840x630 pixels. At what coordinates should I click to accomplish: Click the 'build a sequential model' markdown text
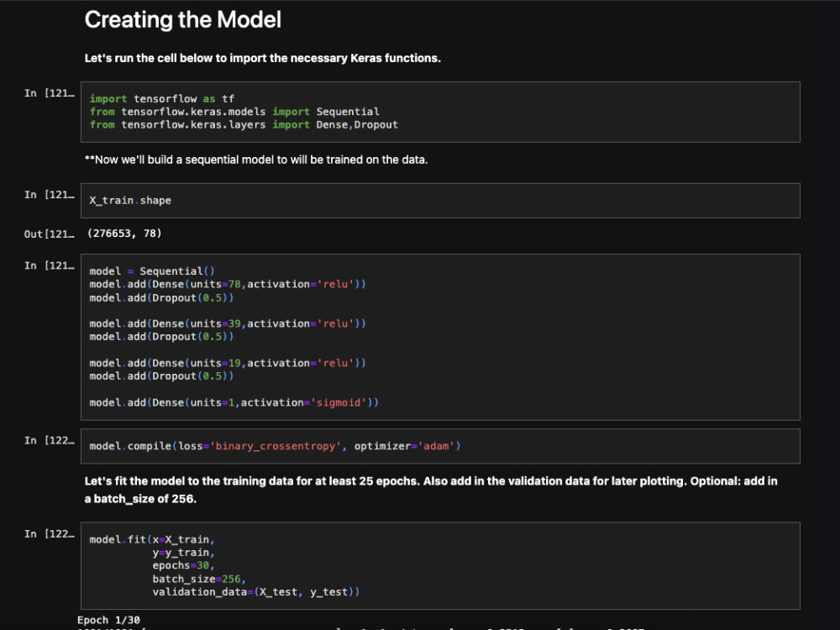click(256, 160)
